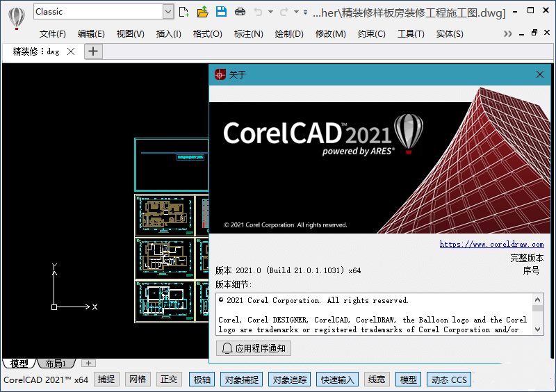Click the Undo arrow icon
556x392 pixels.
259,12
